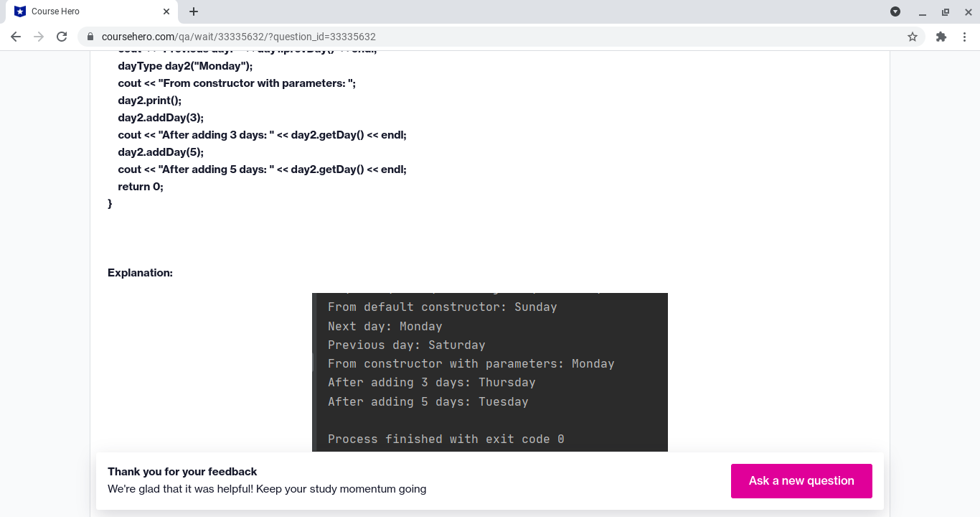Click the Course Hero favicon
The image size is (980, 517).
click(x=20, y=11)
